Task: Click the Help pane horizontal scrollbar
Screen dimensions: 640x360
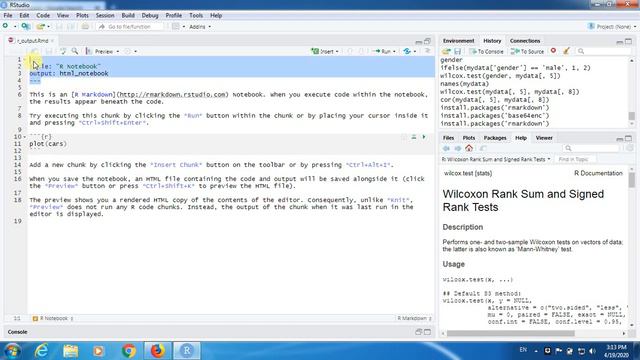Action: point(511,333)
